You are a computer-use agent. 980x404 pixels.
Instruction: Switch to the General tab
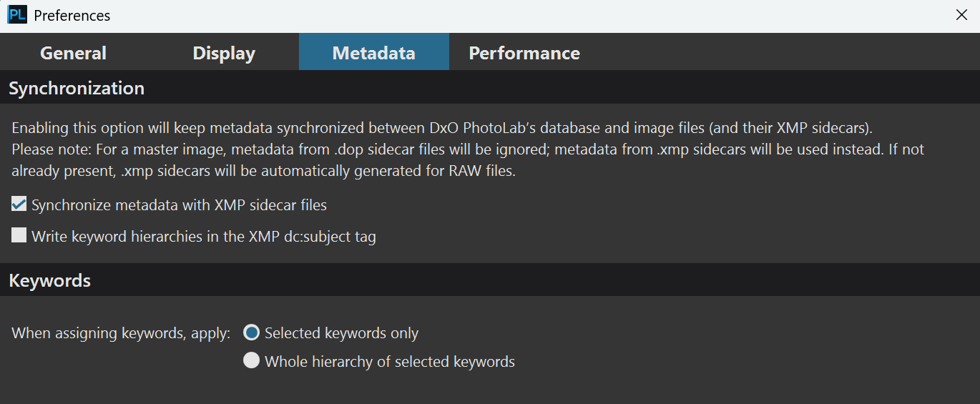(74, 53)
